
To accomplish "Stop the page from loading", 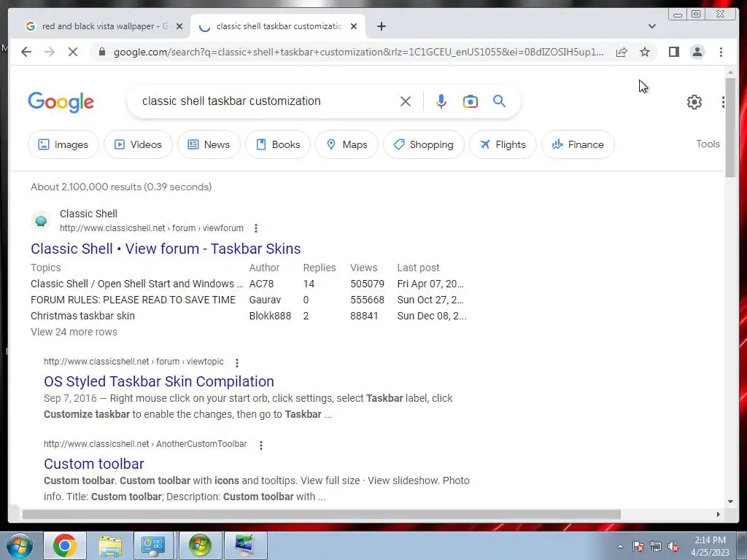I will coord(73,52).
